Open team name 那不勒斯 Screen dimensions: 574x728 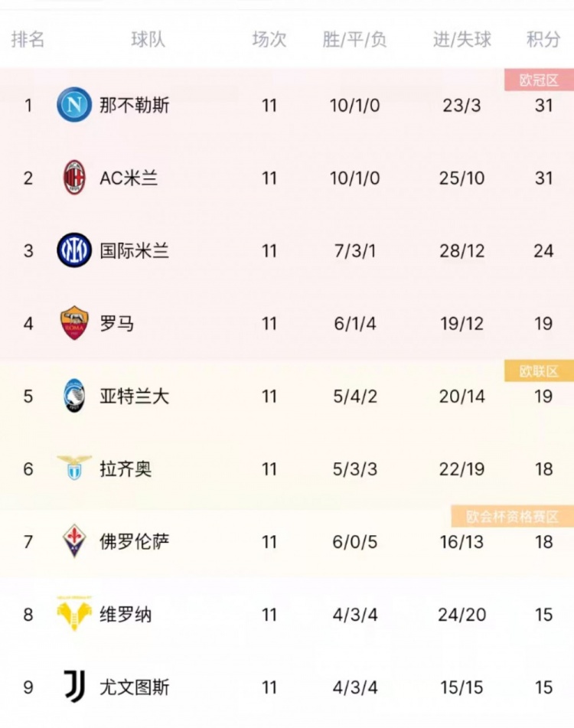click(135, 105)
